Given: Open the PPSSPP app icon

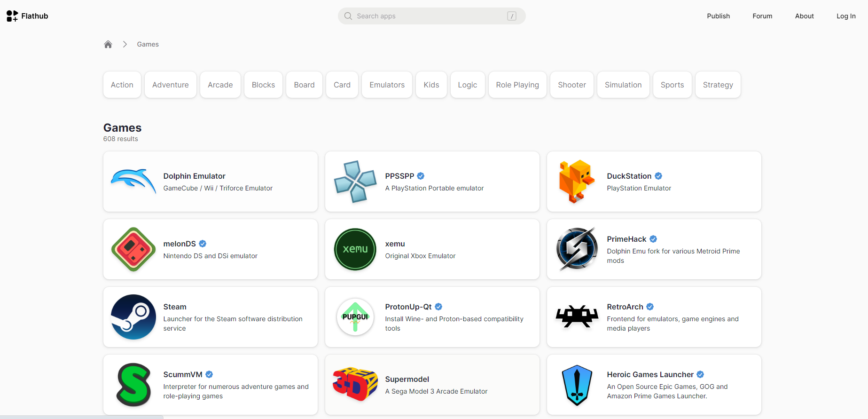Looking at the screenshot, I should 355,182.
